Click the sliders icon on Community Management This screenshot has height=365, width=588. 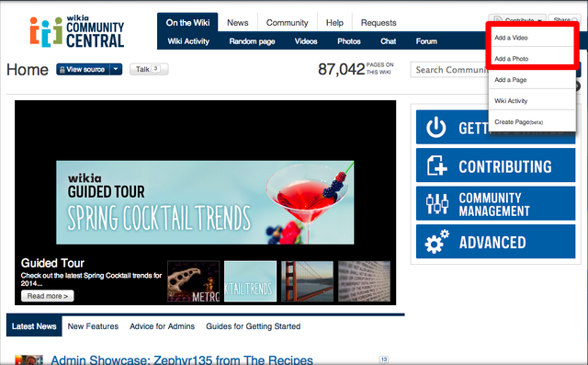click(437, 204)
